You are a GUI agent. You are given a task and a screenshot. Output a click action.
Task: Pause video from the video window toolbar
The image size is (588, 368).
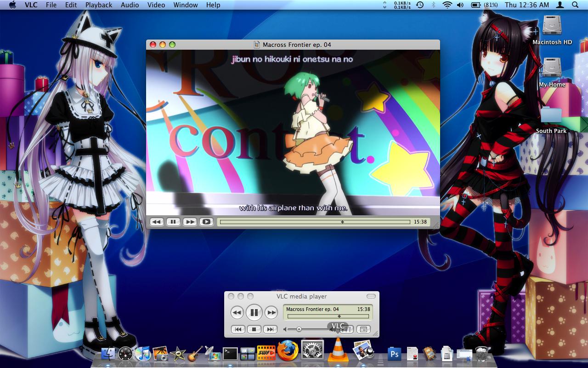click(173, 222)
